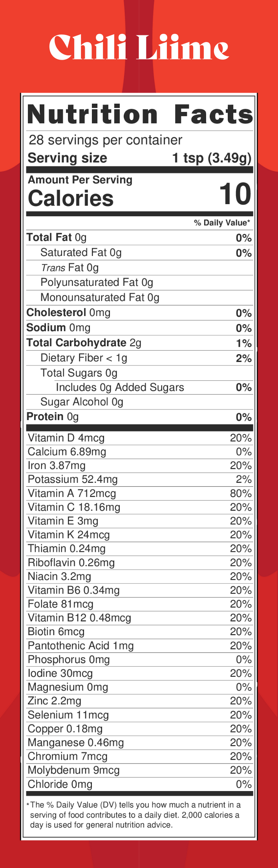
Task: Click the Vitamin B12 0.48mcg row
Action: coord(139,618)
